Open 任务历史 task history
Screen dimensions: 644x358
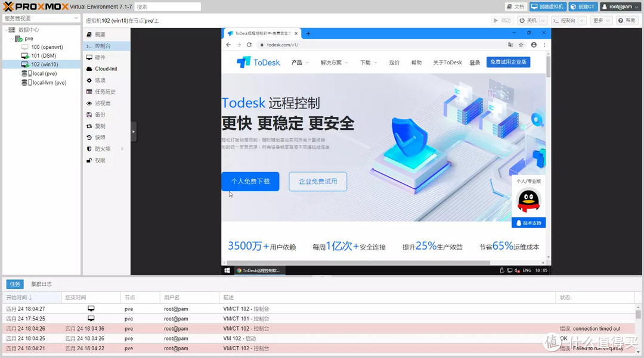pyautogui.click(x=105, y=92)
